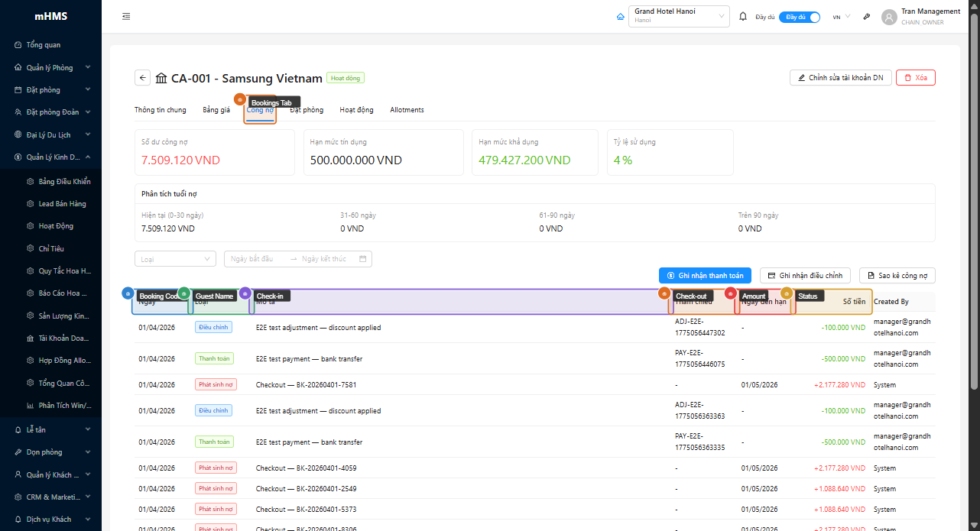Open Bảng Điều Khiển in sidebar
The width and height of the screenshot is (980, 531).
click(x=64, y=182)
